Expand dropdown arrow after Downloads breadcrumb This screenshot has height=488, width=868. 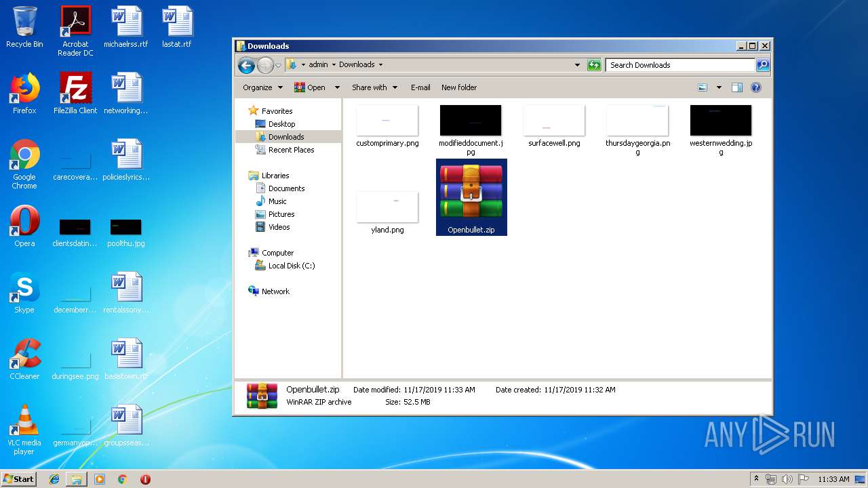[x=380, y=65]
